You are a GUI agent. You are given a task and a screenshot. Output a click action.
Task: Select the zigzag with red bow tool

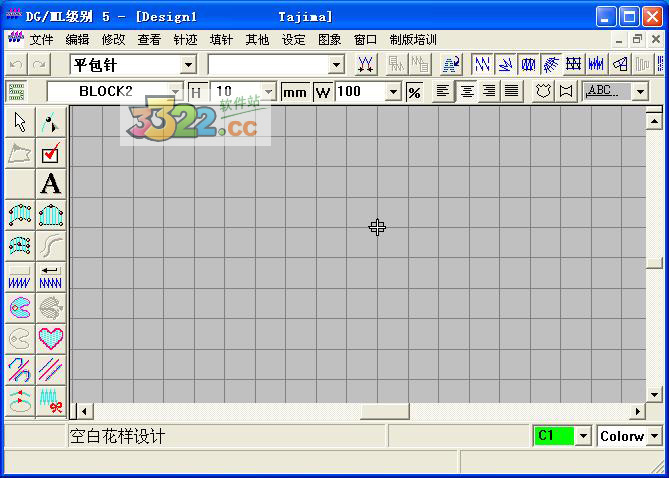point(51,400)
